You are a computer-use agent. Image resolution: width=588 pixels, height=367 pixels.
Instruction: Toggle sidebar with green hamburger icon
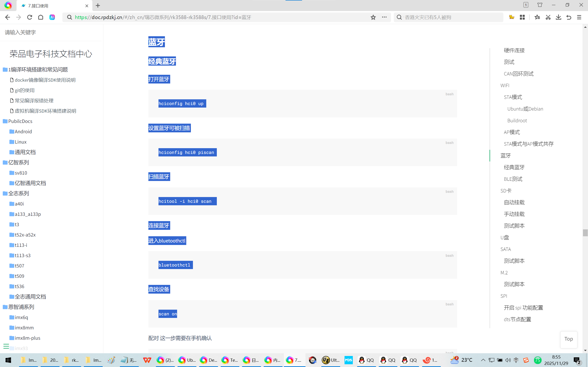[6, 346]
